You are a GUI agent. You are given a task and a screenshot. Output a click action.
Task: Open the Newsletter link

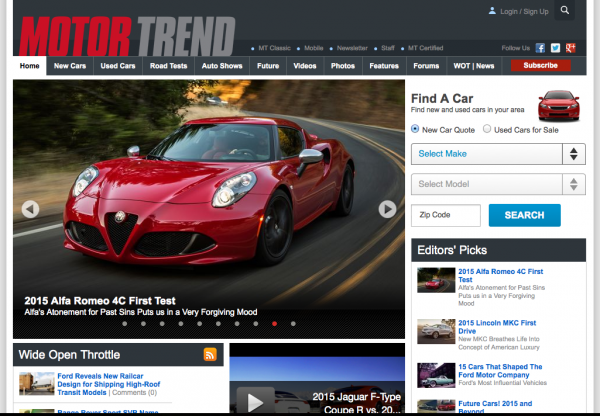point(352,48)
